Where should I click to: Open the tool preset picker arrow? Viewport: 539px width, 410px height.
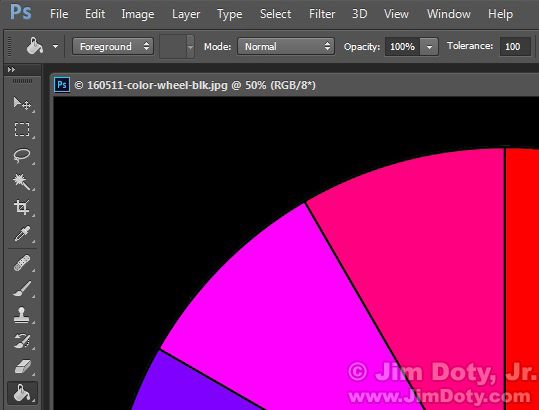(x=55, y=46)
